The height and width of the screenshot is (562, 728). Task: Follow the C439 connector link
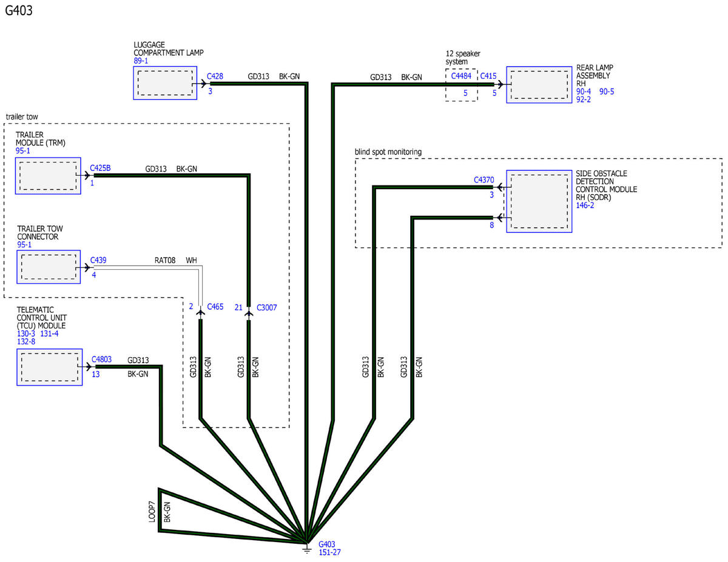98,260
